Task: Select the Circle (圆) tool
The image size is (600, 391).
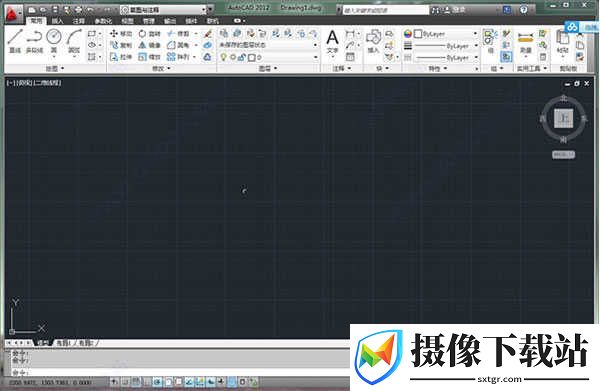Action: (x=54, y=41)
